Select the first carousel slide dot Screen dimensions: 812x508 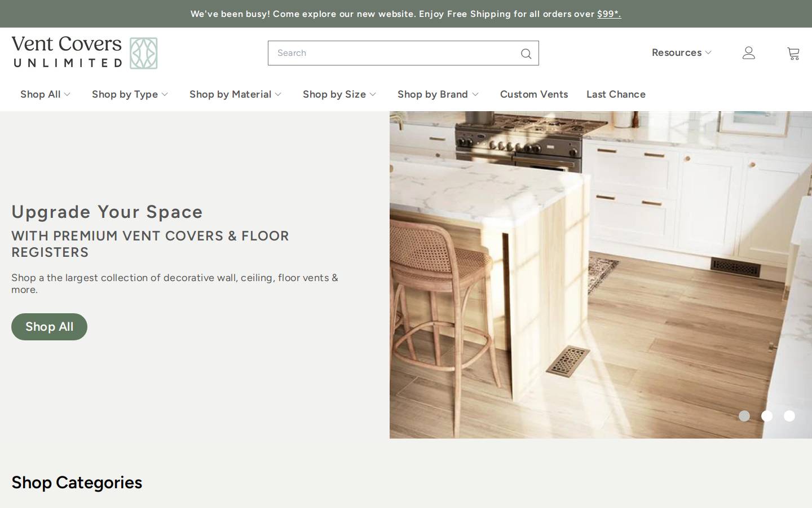(x=744, y=416)
